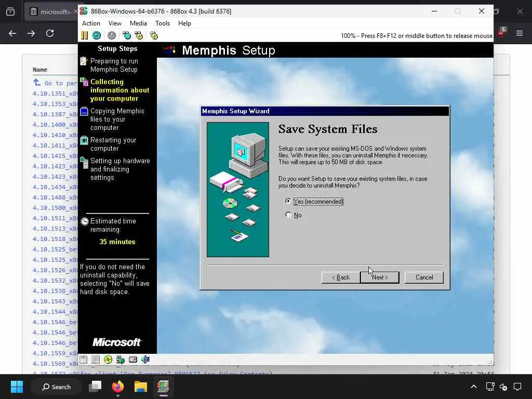Click the network icon in system tray
Screen dimensions: 532x399
click(x=490, y=387)
